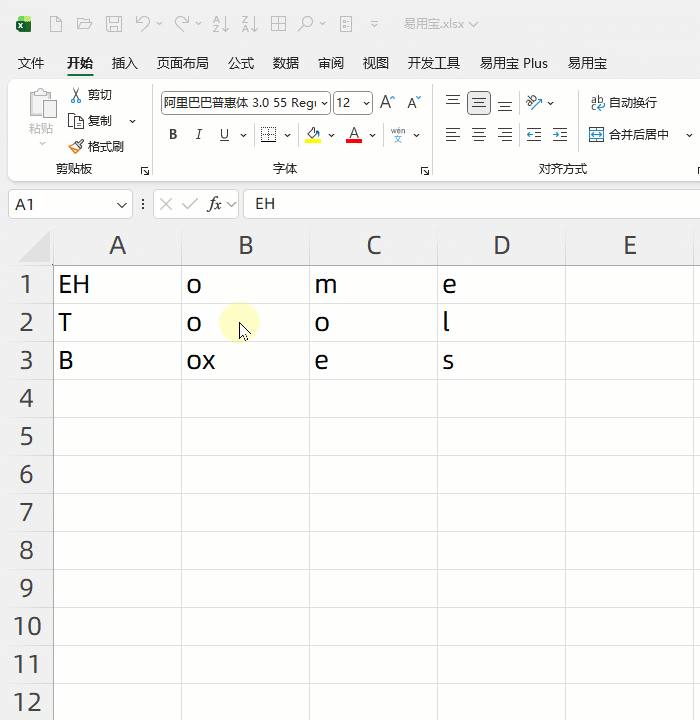The height and width of the screenshot is (720, 700).
Task: Open the 插入 (Insert) ribbon tab
Action: click(125, 63)
